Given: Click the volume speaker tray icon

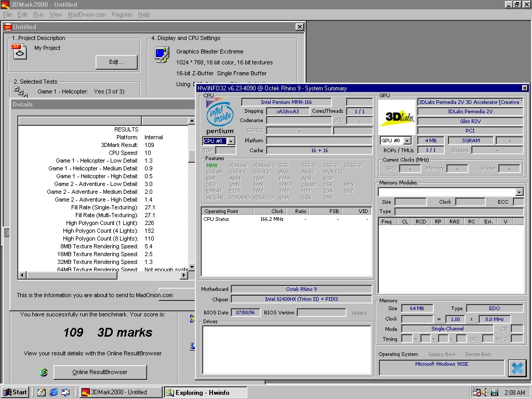Looking at the screenshot, I should click(485, 393).
